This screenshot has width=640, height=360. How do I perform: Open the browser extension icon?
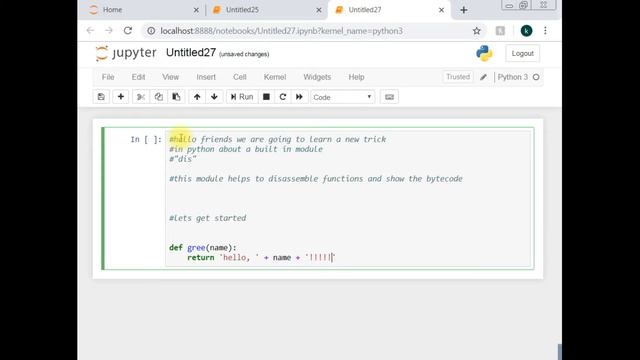pos(500,31)
